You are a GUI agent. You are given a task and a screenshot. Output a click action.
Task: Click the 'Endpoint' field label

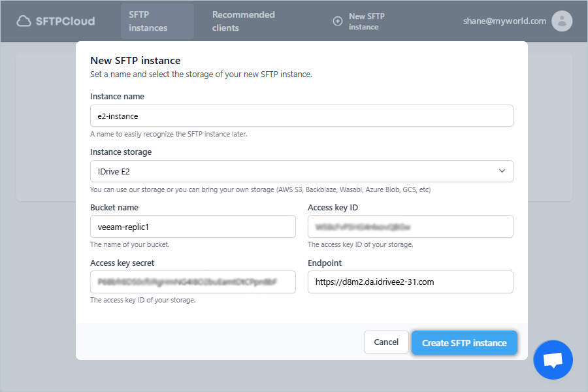pyautogui.click(x=325, y=263)
